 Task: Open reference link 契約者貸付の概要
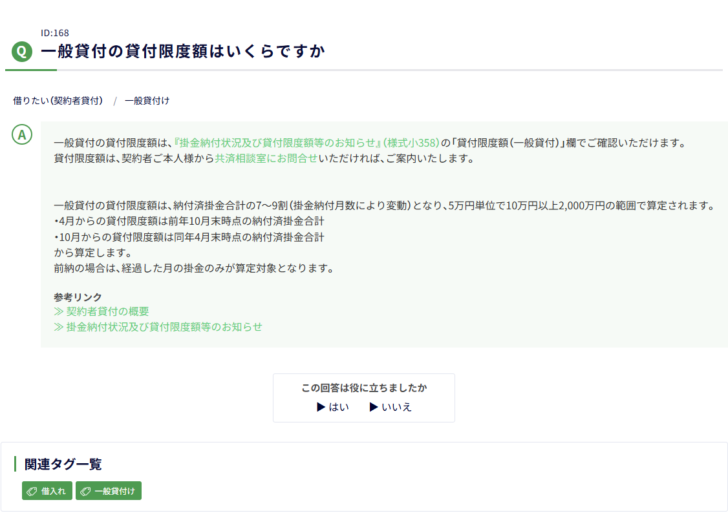pyautogui.click(x=101, y=311)
